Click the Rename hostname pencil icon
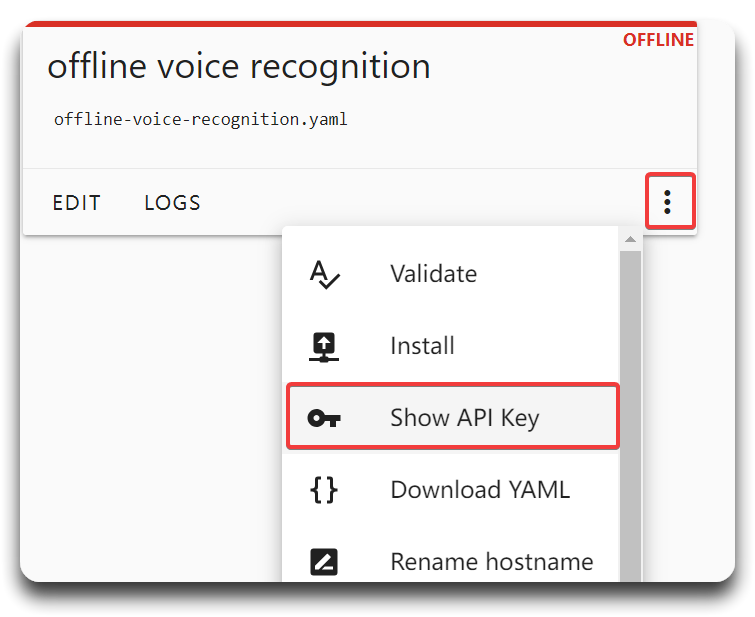The height and width of the screenshot is (617, 755). point(324,562)
